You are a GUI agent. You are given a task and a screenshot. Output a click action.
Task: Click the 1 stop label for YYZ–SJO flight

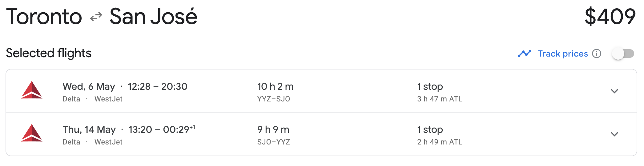(x=430, y=86)
